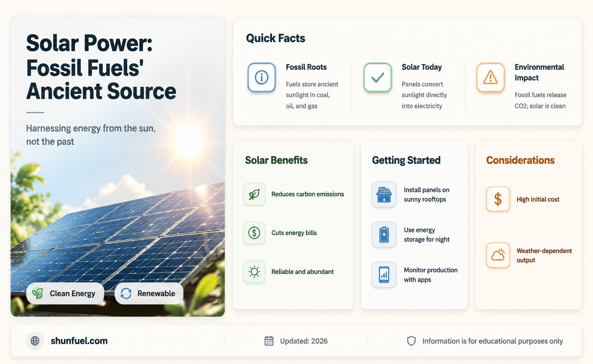Click the Considerations heading
This screenshot has width=593, height=364.
pos(520,160)
